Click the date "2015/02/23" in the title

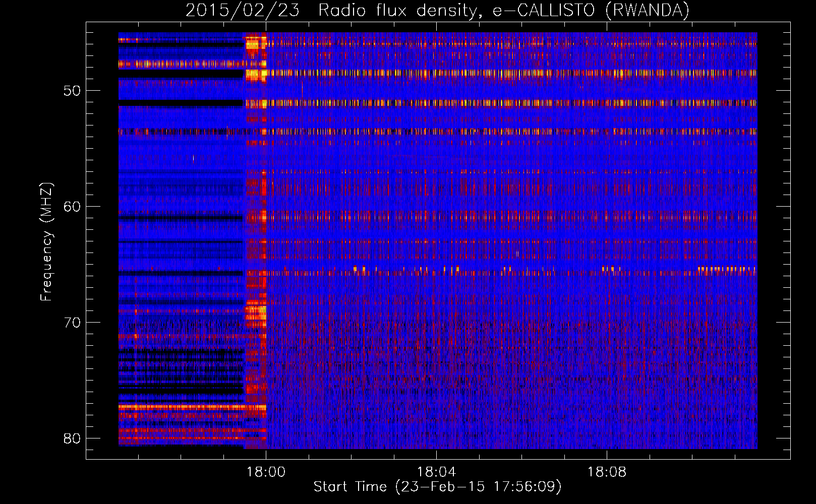243,10
